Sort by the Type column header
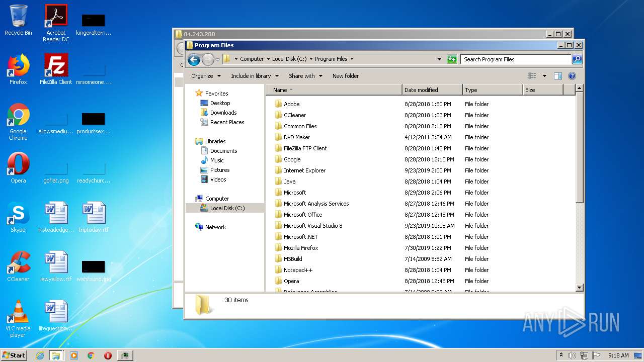 coord(493,90)
